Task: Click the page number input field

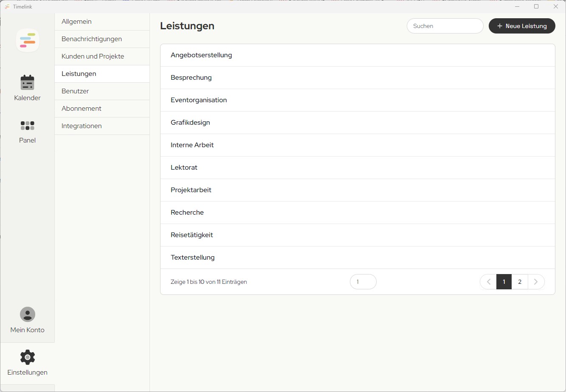Action: pyautogui.click(x=363, y=282)
